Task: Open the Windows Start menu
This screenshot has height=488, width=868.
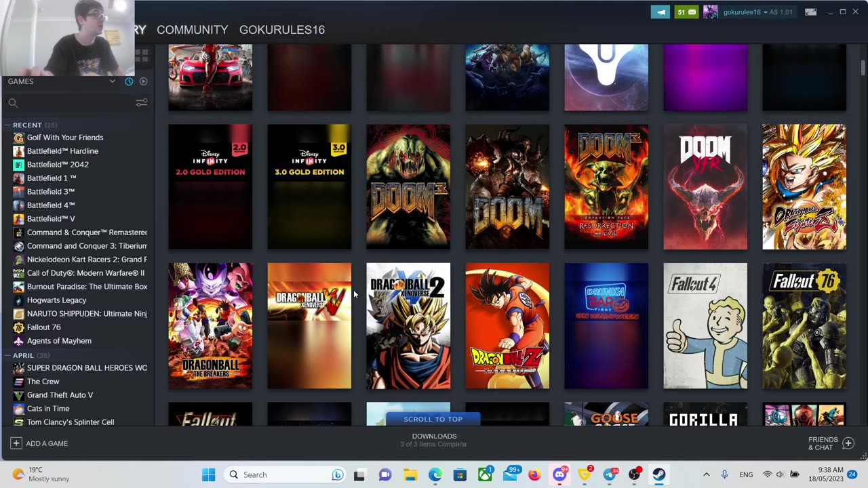Action: [208, 474]
